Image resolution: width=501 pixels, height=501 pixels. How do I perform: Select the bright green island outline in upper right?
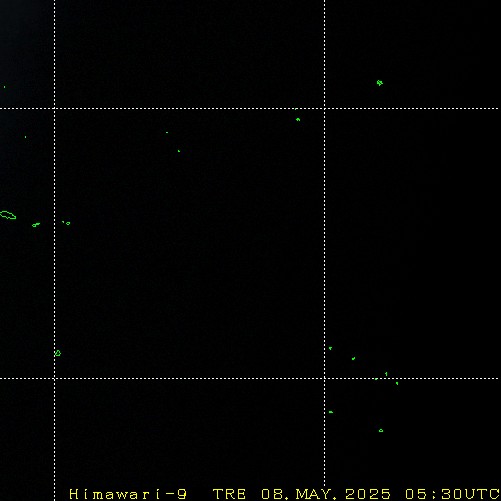380,83
